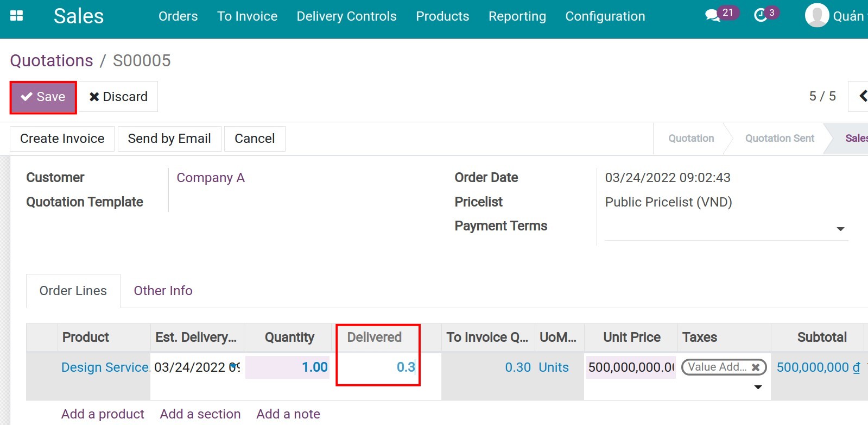The width and height of the screenshot is (868, 425).
Task: Expand the Payment Terms dropdown
Action: click(x=840, y=229)
